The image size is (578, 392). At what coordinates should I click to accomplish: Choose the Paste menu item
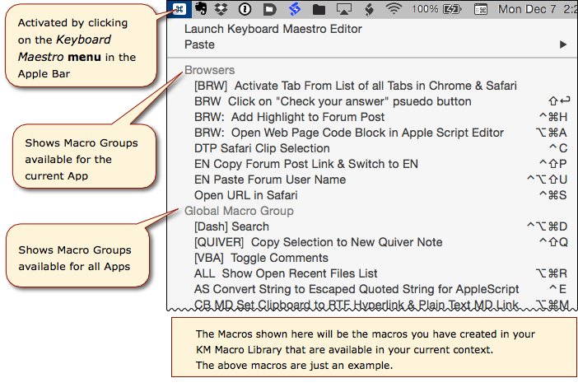pyautogui.click(x=199, y=44)
